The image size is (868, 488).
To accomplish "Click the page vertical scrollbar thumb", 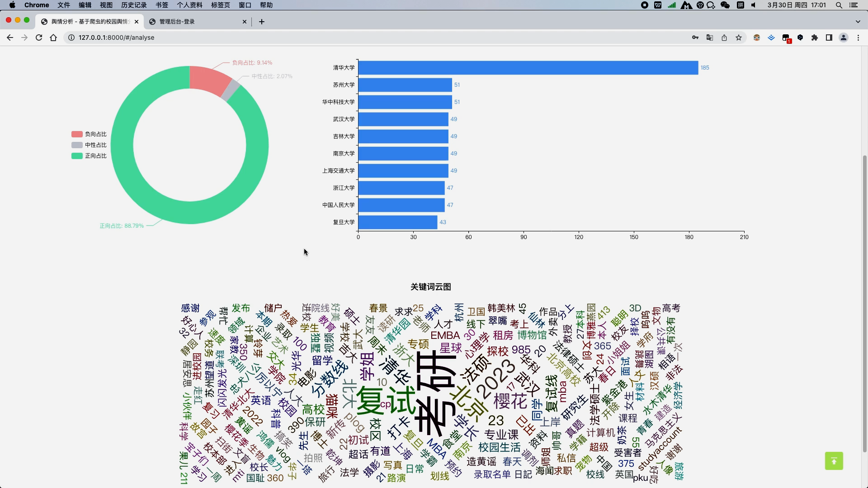I will [x=865, y=303].
